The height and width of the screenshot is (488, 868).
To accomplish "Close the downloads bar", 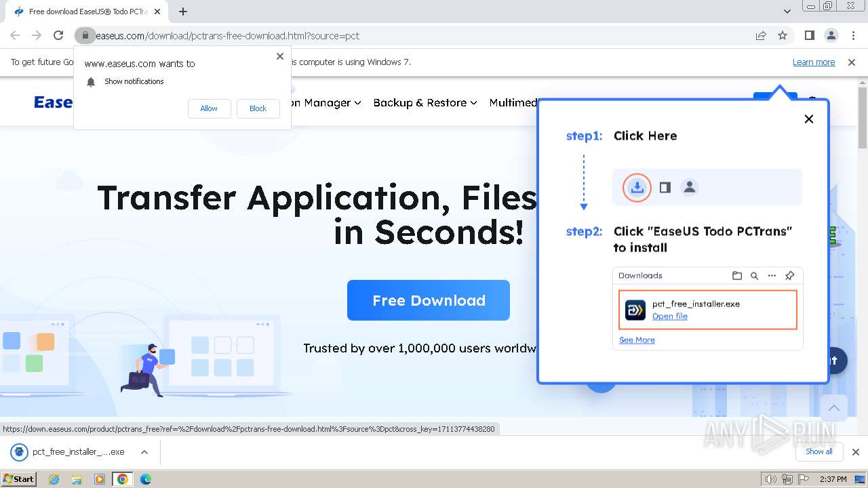I will pyautogui.click(x=855, y=451).
